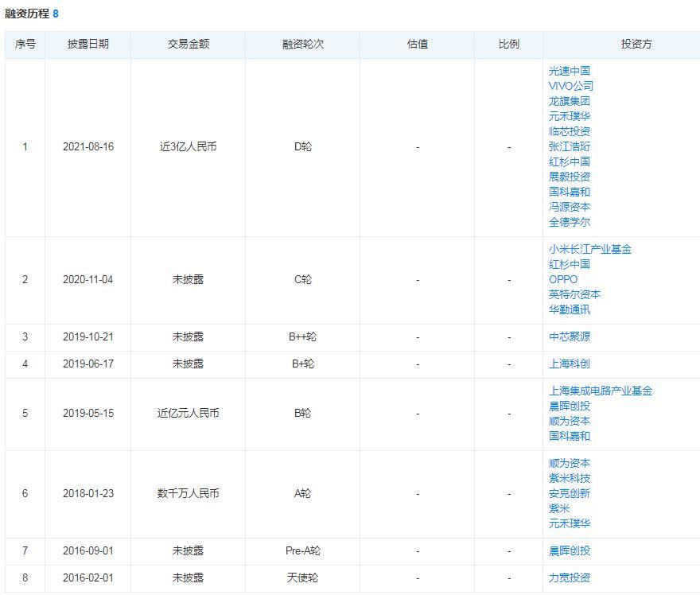Open the 上海集成电路产业基金 link

click(600, 391)
